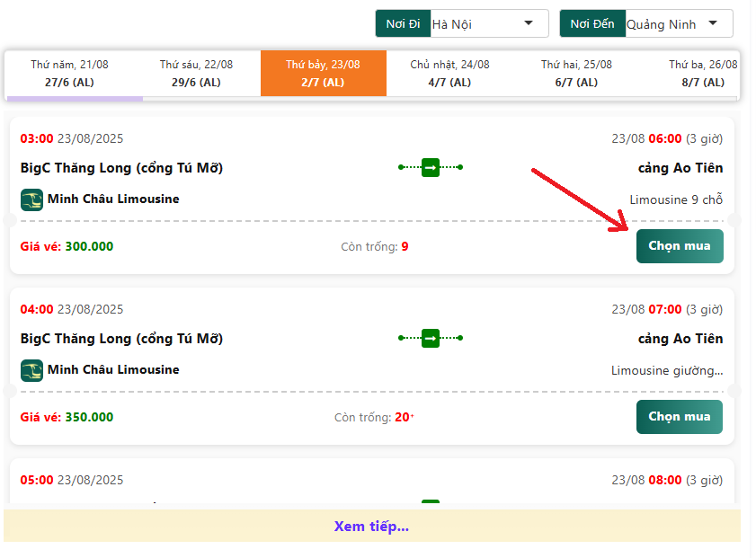Click Còn trống: 9 seat count
The width and height of the screenshot is (756, 558).
tap(375, 247)
